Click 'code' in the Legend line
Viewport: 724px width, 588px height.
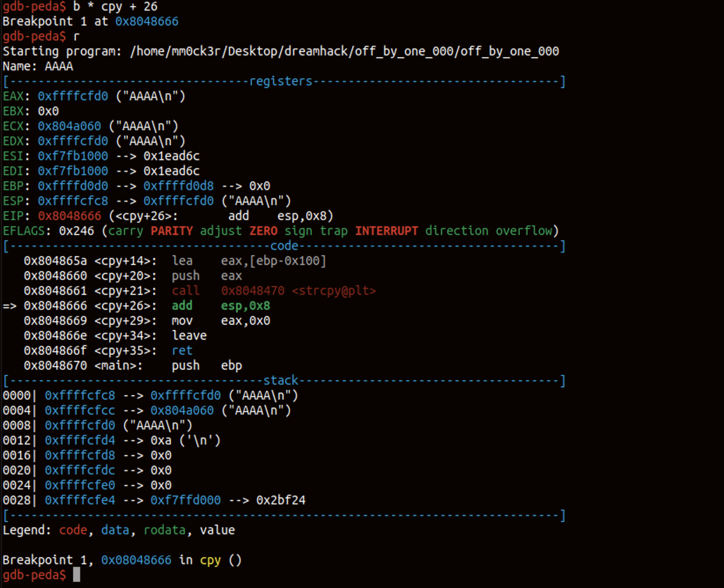(x=73, y=530)
